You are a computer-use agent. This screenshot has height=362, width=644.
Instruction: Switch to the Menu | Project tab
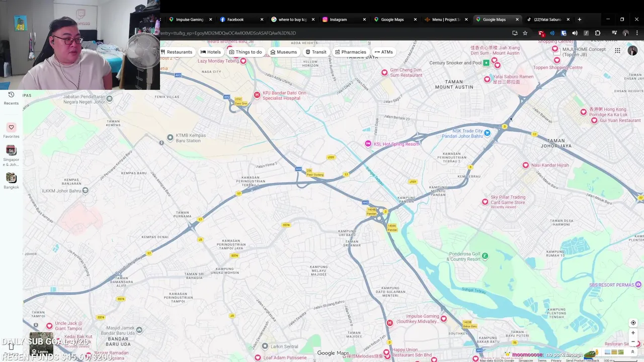(x=446, y=20)
